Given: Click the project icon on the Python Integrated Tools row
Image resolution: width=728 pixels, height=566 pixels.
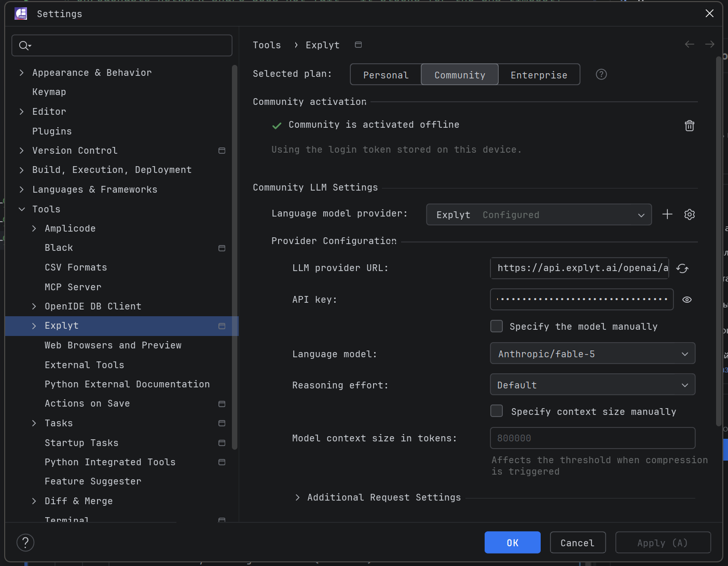Looking at the screenshot, I should coord(222,462).
